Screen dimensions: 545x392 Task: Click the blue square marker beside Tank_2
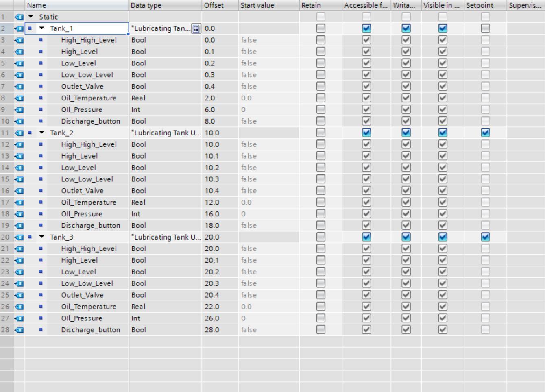pos(30,133)
